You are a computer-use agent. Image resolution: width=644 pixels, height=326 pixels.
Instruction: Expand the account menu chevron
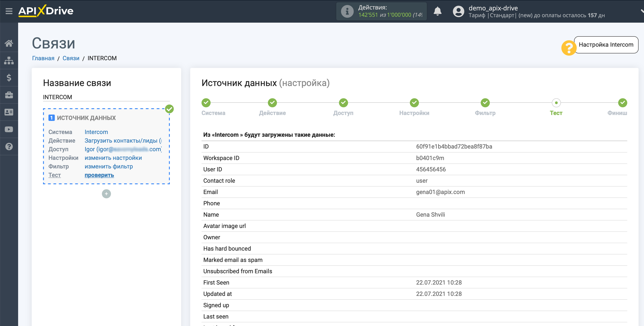642,11
